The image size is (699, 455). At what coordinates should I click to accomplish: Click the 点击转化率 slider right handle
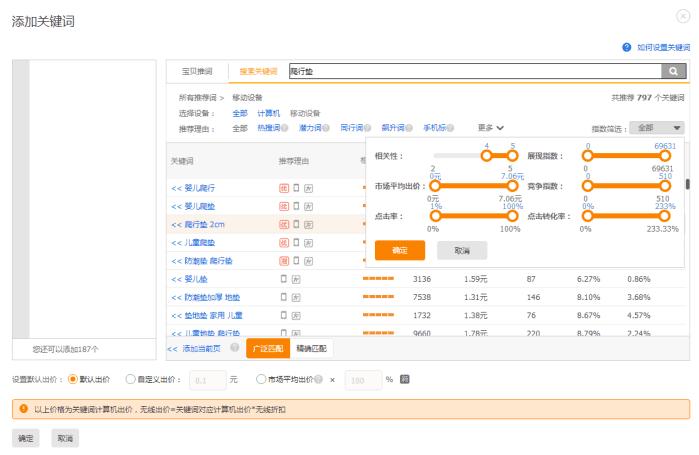[x=664, y=216]
